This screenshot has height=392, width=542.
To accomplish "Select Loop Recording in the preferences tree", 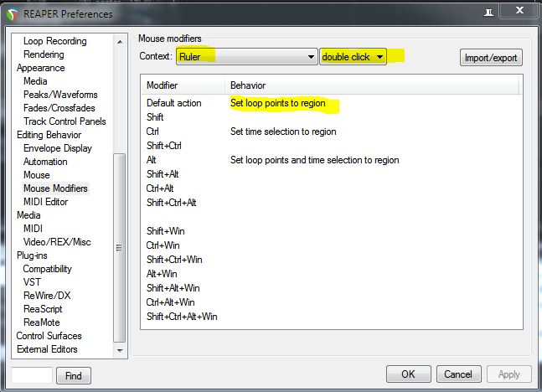I will pyautogui.click(x=55, y=41).
